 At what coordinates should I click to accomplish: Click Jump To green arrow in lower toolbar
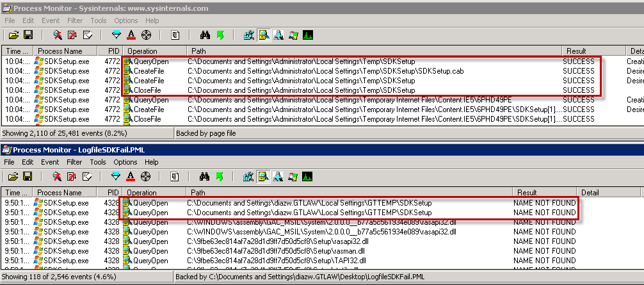[x=220, y=177]
